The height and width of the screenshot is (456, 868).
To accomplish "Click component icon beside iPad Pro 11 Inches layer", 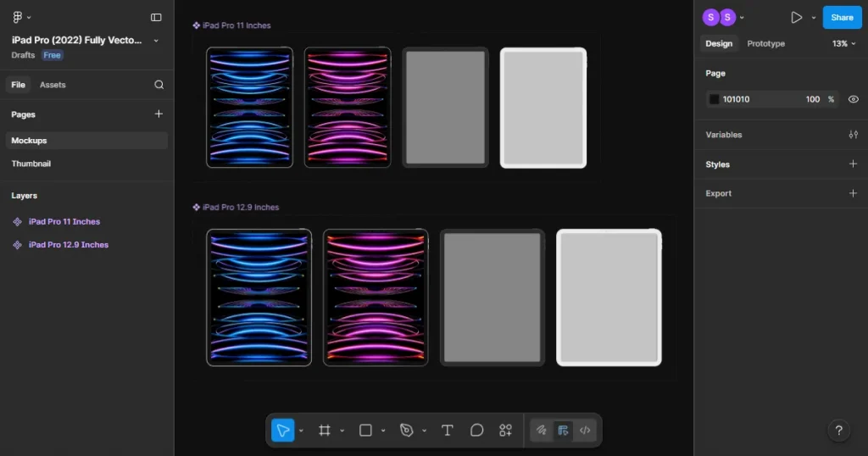I will point(17,221).
